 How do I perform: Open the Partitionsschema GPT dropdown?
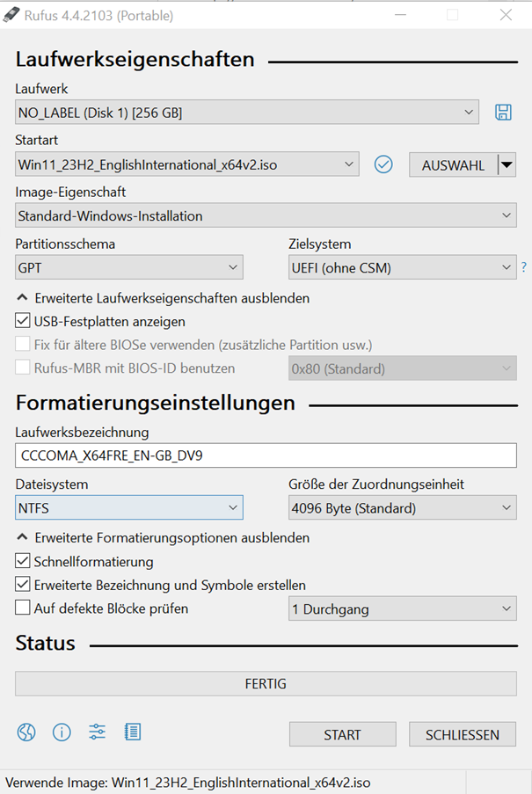coord(129,267)
